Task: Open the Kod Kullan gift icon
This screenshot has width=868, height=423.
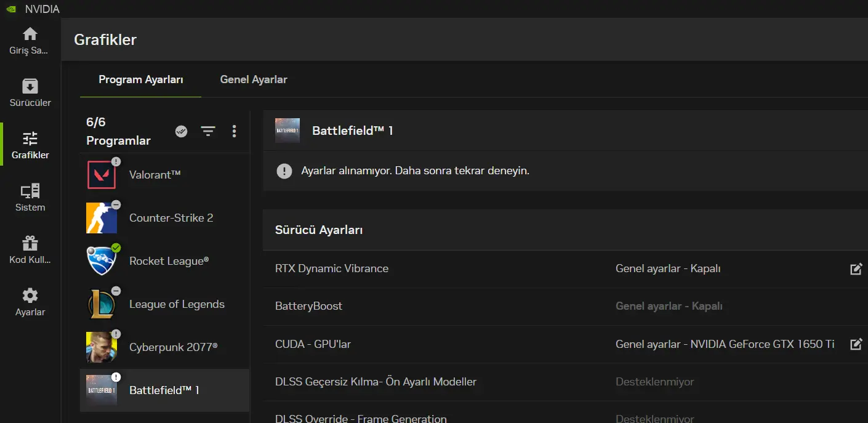Action: point(30,243)
